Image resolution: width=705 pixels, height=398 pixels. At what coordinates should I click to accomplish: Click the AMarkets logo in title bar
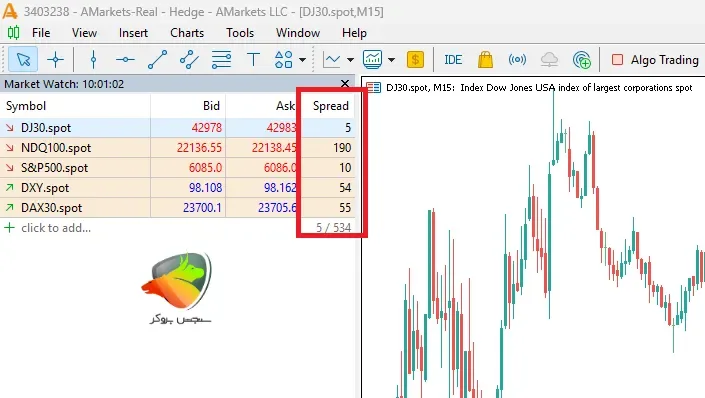pyautogui.click(x=10, y=11)
